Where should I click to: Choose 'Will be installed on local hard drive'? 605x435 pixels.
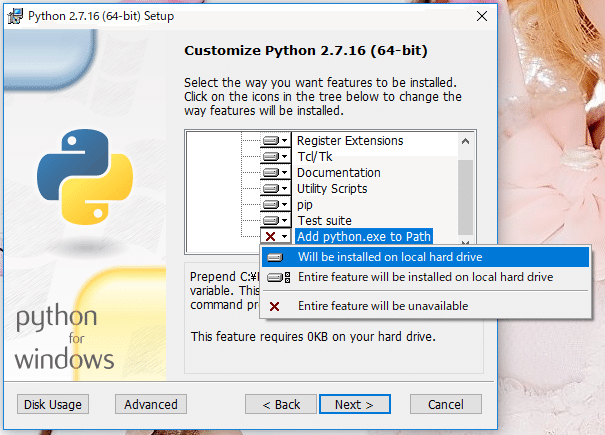pos(425,257)
